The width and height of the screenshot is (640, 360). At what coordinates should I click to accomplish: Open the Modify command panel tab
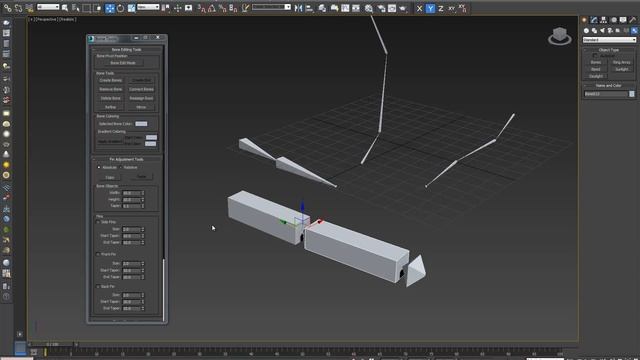(x=594, y=20)
